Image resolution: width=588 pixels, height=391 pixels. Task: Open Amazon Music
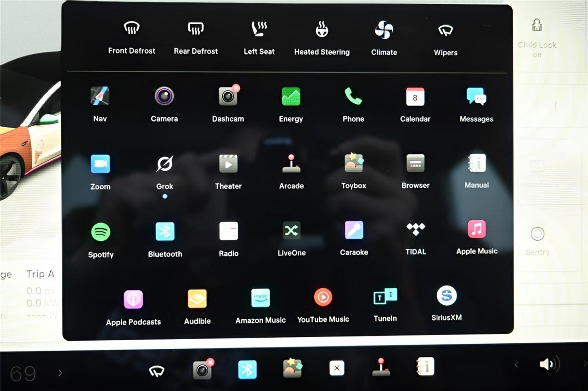coord(260,298)
